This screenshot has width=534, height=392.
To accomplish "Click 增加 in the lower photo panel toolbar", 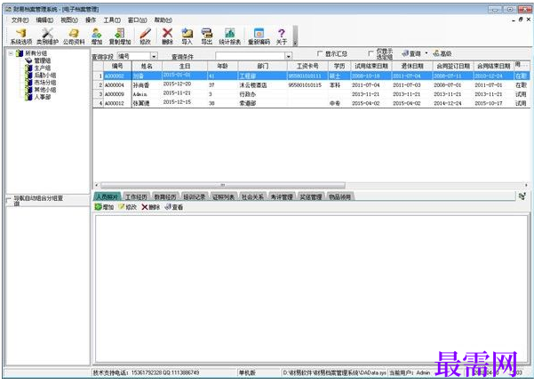I will [104, 207].
